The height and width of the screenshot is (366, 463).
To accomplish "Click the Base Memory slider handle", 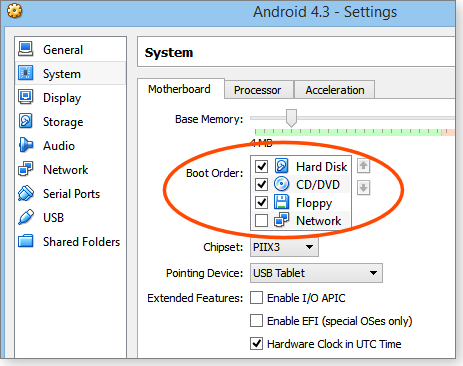I will (291, 118).
